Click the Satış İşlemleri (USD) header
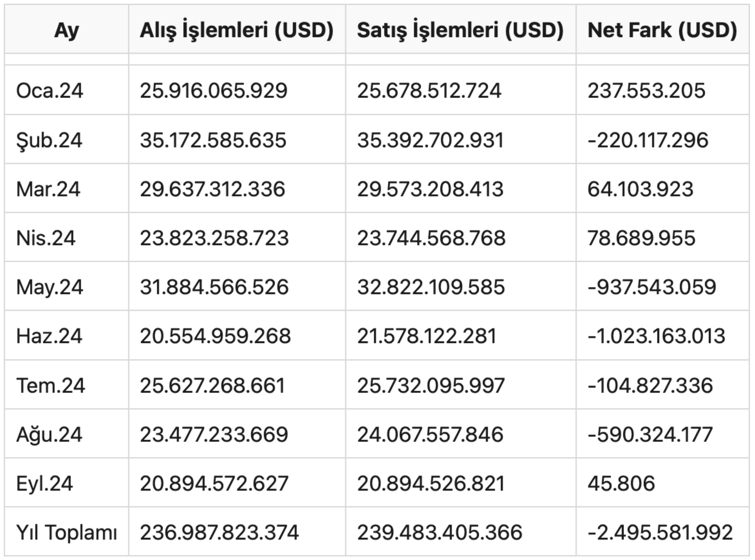This screenshot has width=755, height=560. point(460,30)
